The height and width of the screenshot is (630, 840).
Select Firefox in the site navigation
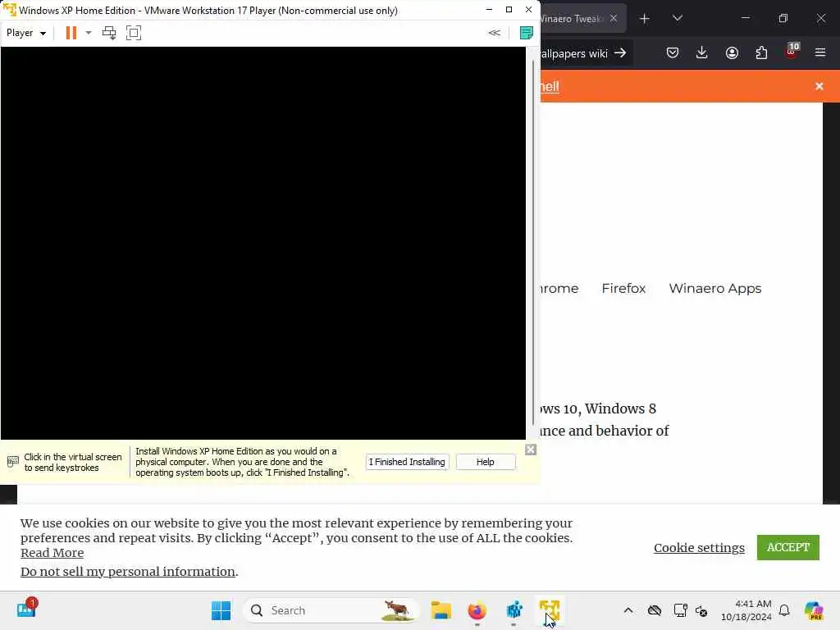point(623,288)
